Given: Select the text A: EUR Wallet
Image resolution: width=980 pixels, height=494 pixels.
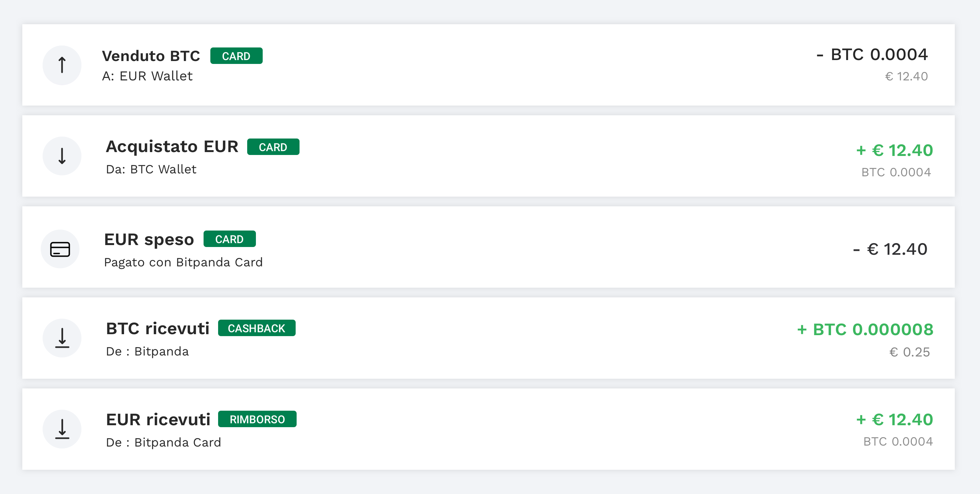Looking at the screenshot, I should [x=148, y=76].
